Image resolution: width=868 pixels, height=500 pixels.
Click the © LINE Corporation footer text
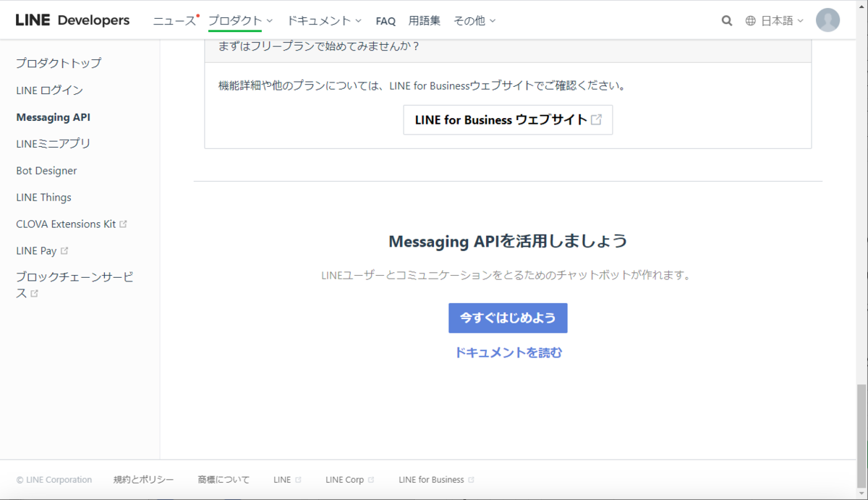click(x=54, y=480)
